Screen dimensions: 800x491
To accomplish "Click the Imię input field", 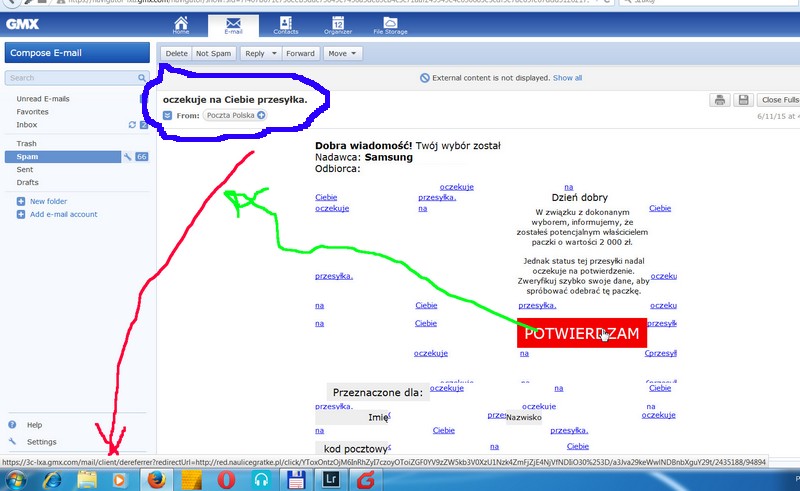I will [x=352, y=417].
